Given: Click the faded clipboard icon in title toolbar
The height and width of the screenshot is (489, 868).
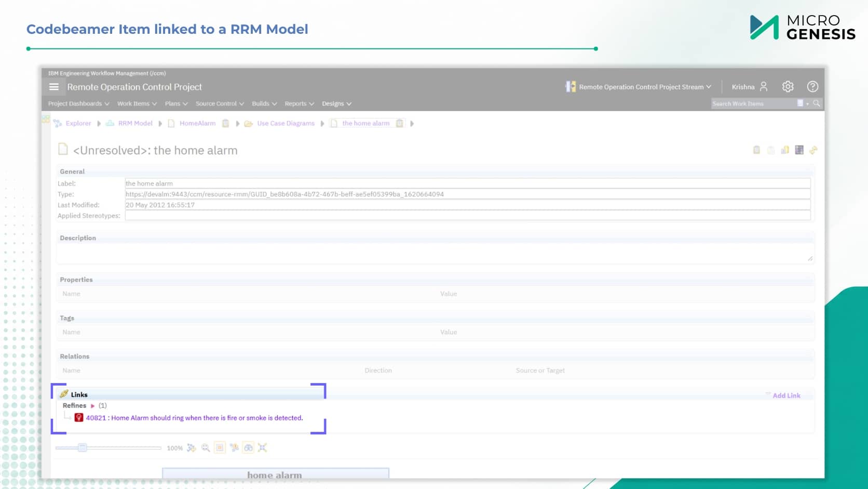Looking at the screenshot, I should pos(771,150).
